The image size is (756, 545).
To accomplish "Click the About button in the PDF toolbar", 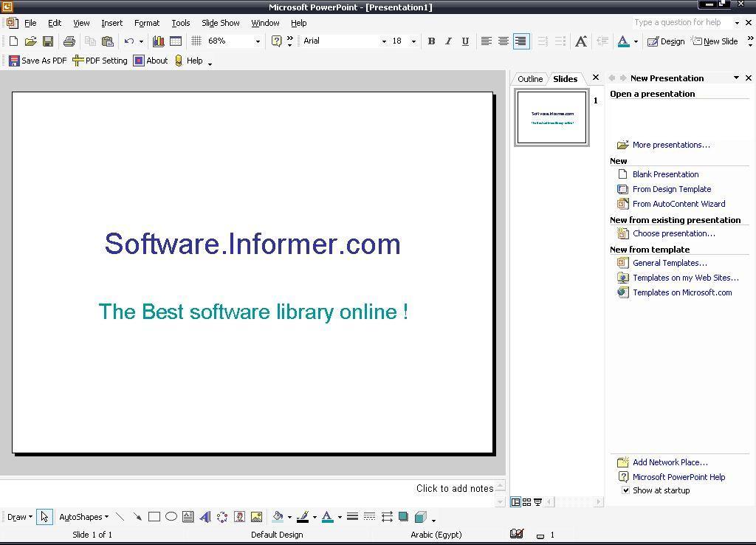I will pos(151,61).
